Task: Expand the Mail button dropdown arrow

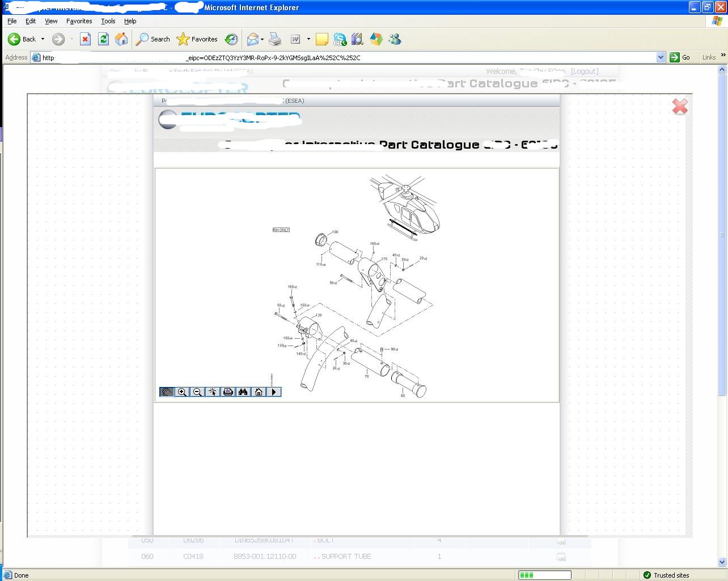Action: tap(262, 39)
